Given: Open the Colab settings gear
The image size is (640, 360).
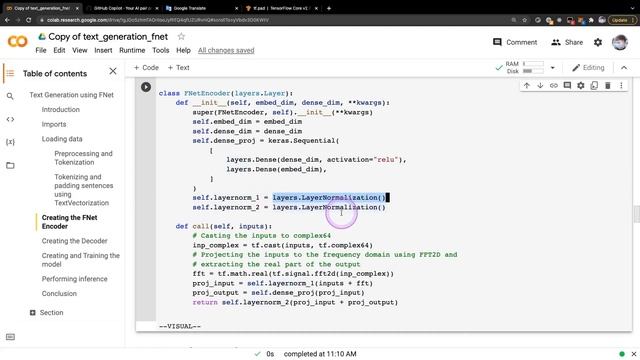Looking at the screenshot, I should pos(598,42).
